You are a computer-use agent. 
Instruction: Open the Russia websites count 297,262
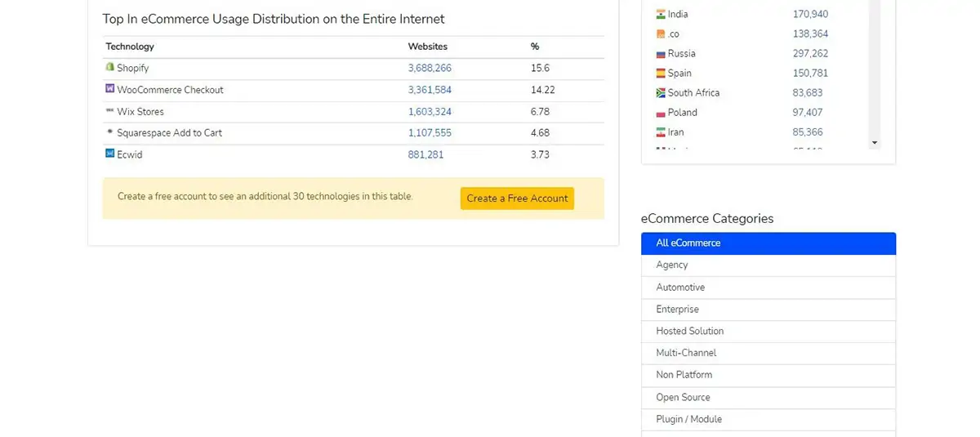click(x=810, y=54)
